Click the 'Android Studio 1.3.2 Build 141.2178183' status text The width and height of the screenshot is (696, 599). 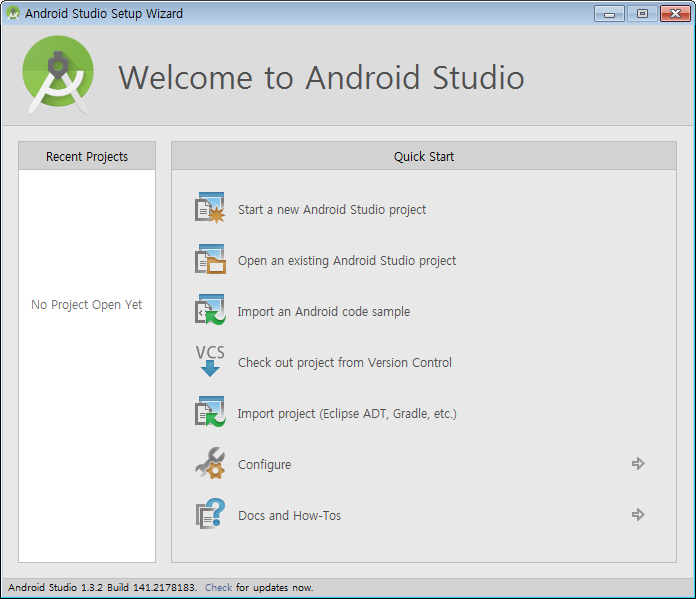103,587
